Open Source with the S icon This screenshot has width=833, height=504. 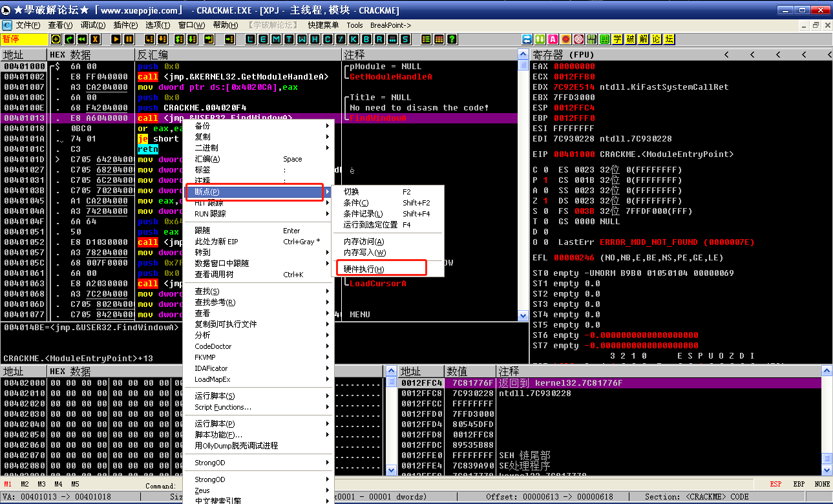click(x=406, y=39)
